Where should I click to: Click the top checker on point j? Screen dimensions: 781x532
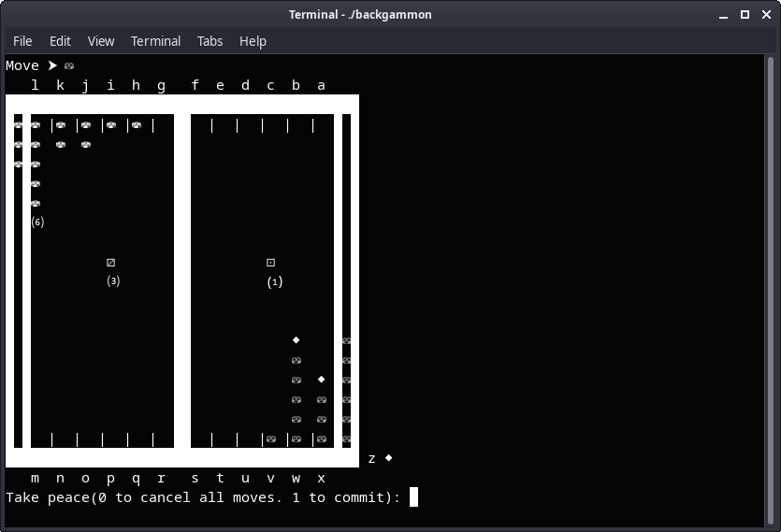click(x=86, y=125)
